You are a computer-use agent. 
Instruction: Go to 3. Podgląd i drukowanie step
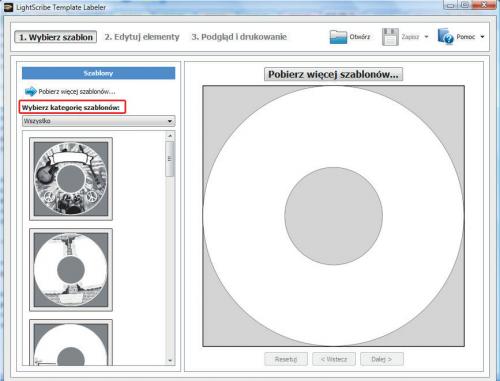click(x=239, y=37)
